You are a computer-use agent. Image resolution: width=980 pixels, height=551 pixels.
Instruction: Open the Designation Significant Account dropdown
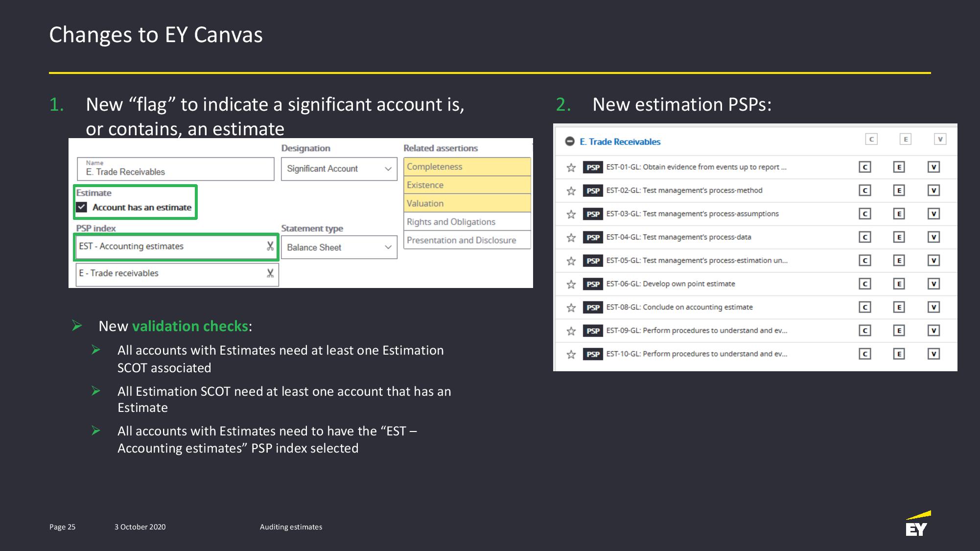pyautogui.click(x=339, y=169)
